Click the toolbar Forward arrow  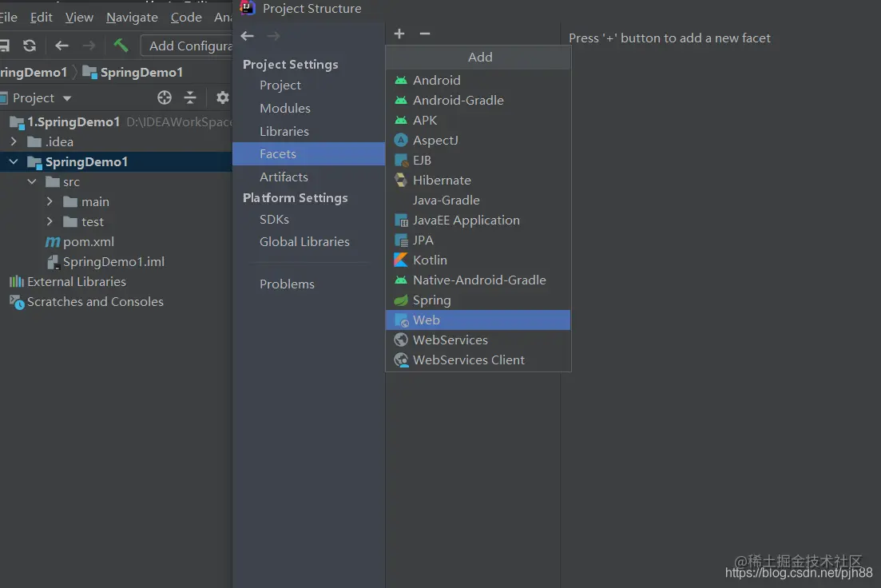[89, 46]
